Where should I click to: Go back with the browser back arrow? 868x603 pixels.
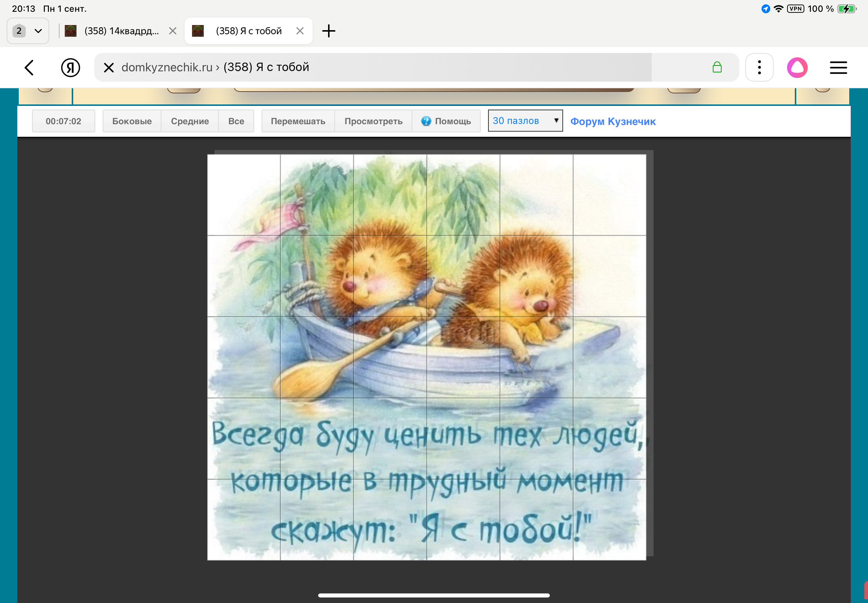[x=29, y=68]
